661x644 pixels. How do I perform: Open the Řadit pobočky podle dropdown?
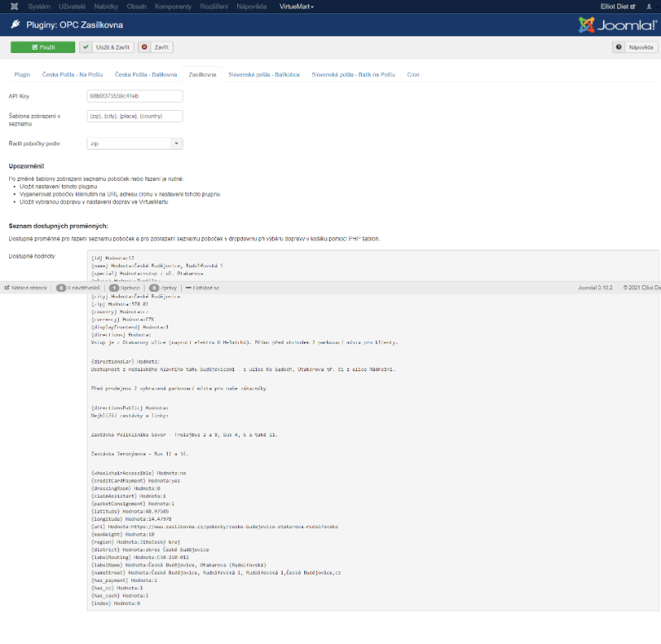pyautogui.click(x=135, y=144)
